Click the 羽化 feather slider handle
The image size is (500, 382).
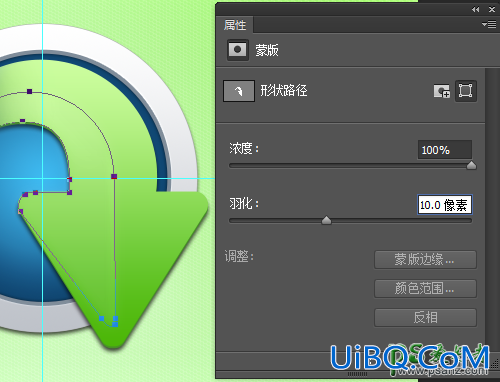point(326,220)
